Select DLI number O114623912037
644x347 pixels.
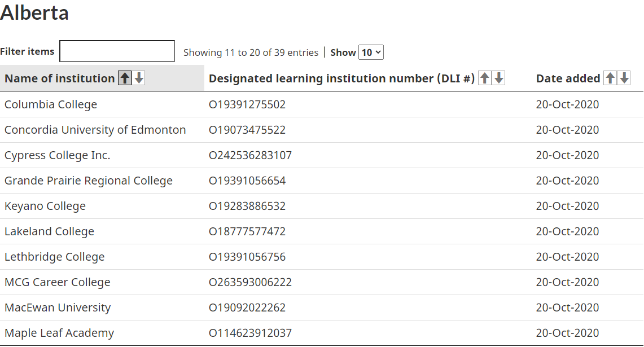[x=250, y=333]
